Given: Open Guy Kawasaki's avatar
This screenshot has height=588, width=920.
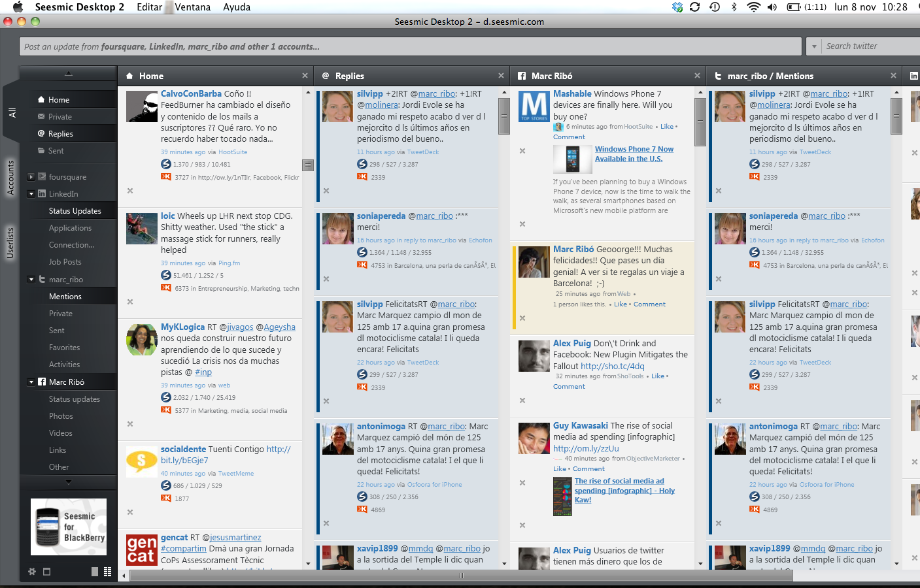Looking at the screenshot, I should click(x=534, y=438).
